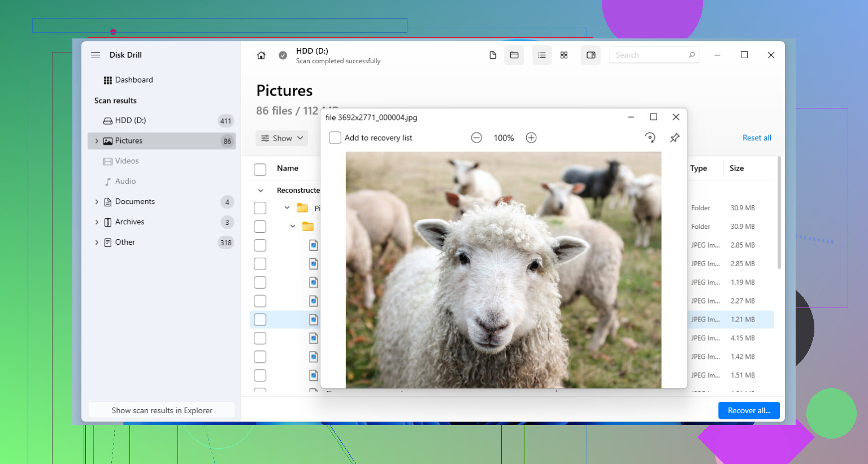Expand the Archives category chevron
Screen dimensions: 868x464
click(97, 222)
